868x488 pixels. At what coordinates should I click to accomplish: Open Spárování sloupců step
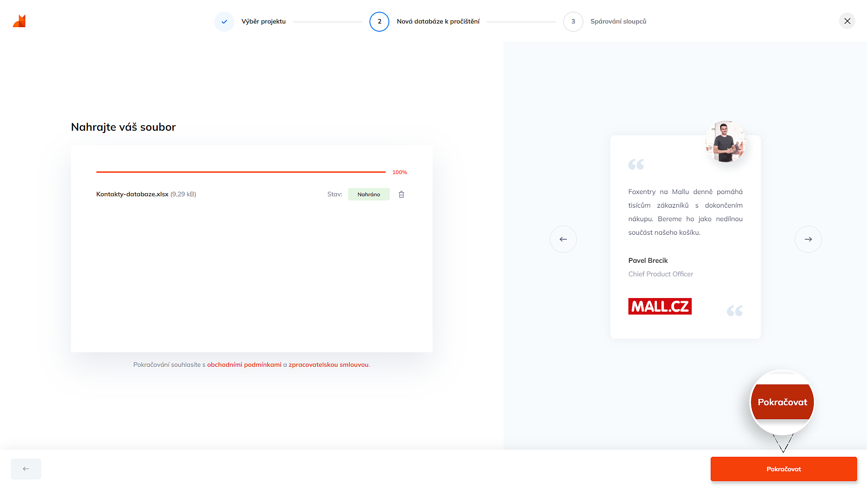[x=618, y=22]
